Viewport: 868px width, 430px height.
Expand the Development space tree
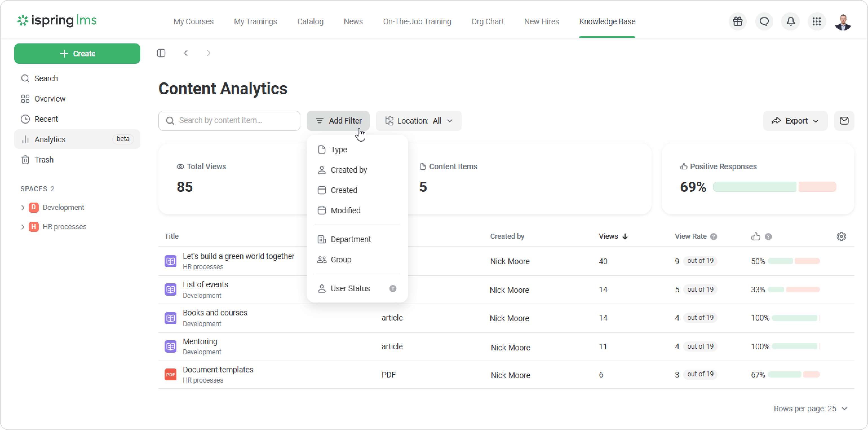pyautogui.click(x=23, y=208)
